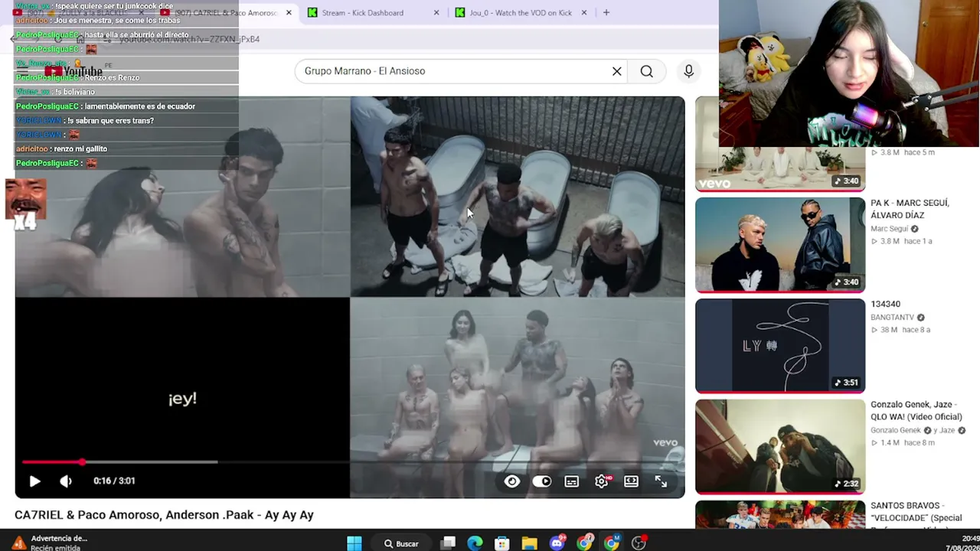Open the vevo thumbnail with 3.8 M views
Viewport: 980px width, 551px height.
coord(780,168)
